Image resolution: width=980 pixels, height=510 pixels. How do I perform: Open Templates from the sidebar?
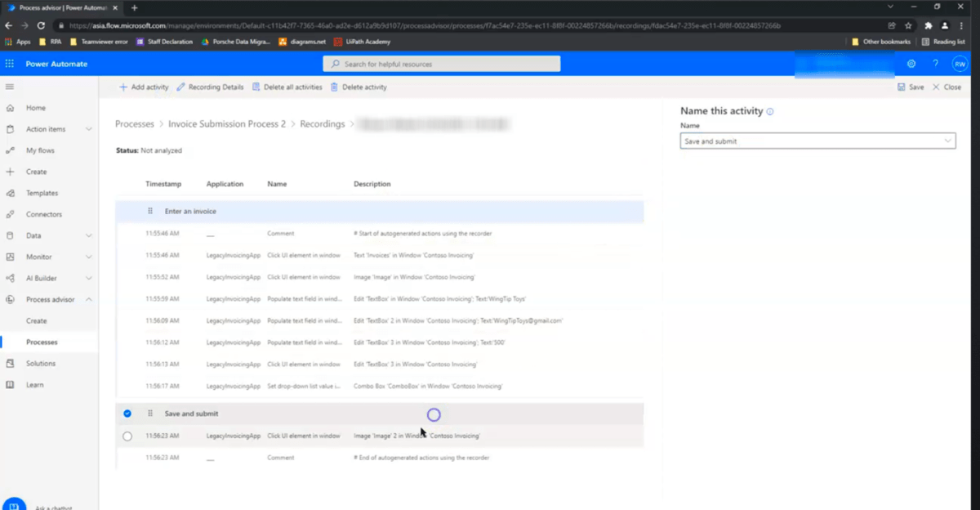click(42, 193)
